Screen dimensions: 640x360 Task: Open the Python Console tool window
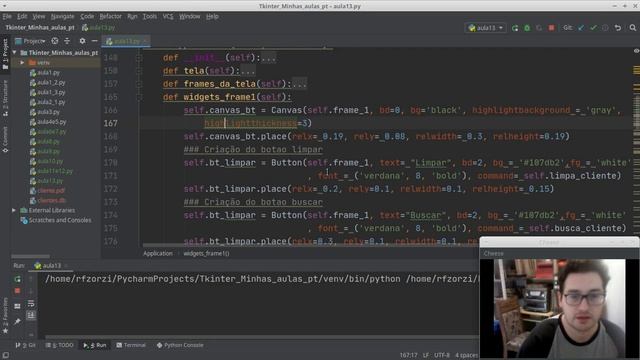(x=180, y=345)
